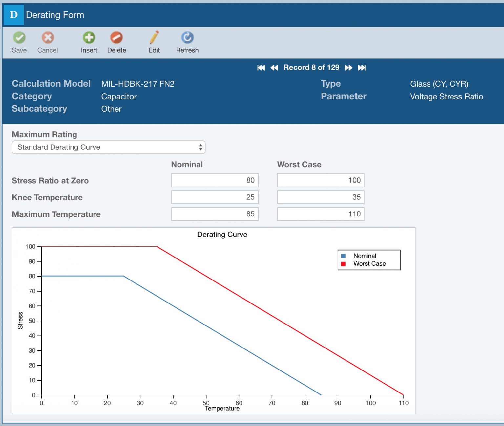Image resolution: width=504 pixels, height=426 pixels.
Task: Select the nominal Maximum Temperature field
Action: pos(215,214)
